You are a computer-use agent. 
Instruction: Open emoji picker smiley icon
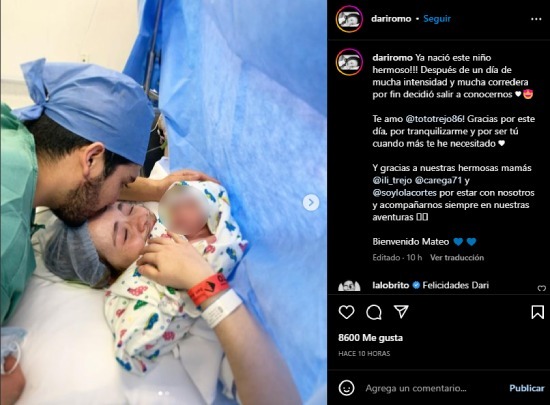click(346, 388)
